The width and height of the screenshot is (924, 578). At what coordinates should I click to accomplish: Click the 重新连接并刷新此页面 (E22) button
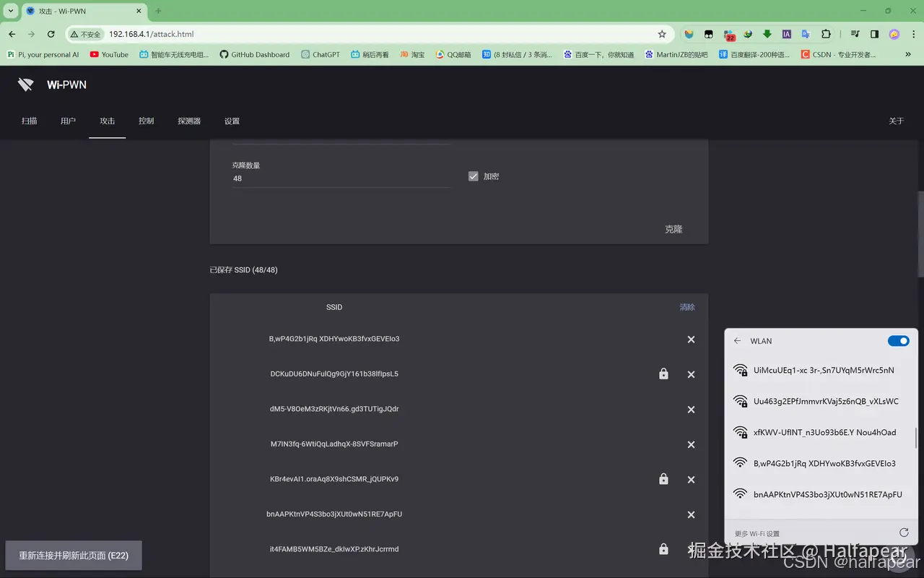74,556
